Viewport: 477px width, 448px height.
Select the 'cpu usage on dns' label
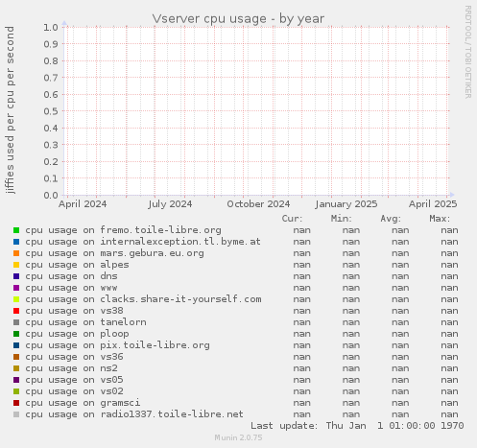71,276
